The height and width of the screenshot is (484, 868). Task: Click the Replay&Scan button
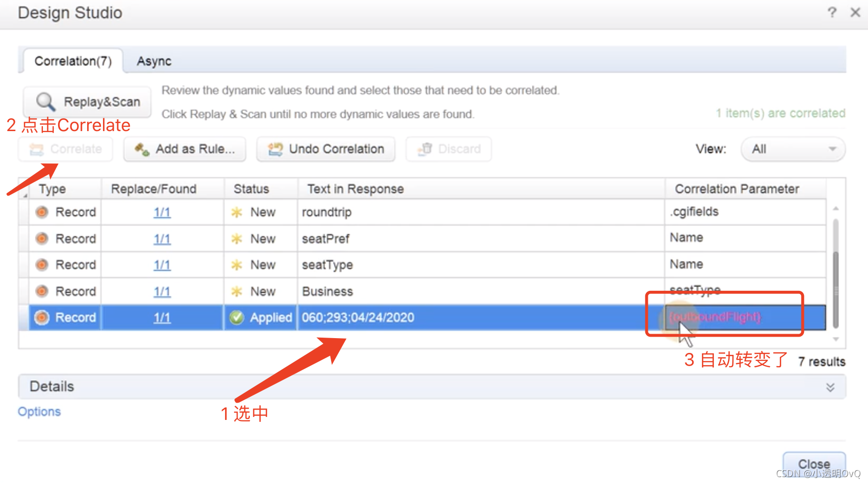tap(87, 102)
